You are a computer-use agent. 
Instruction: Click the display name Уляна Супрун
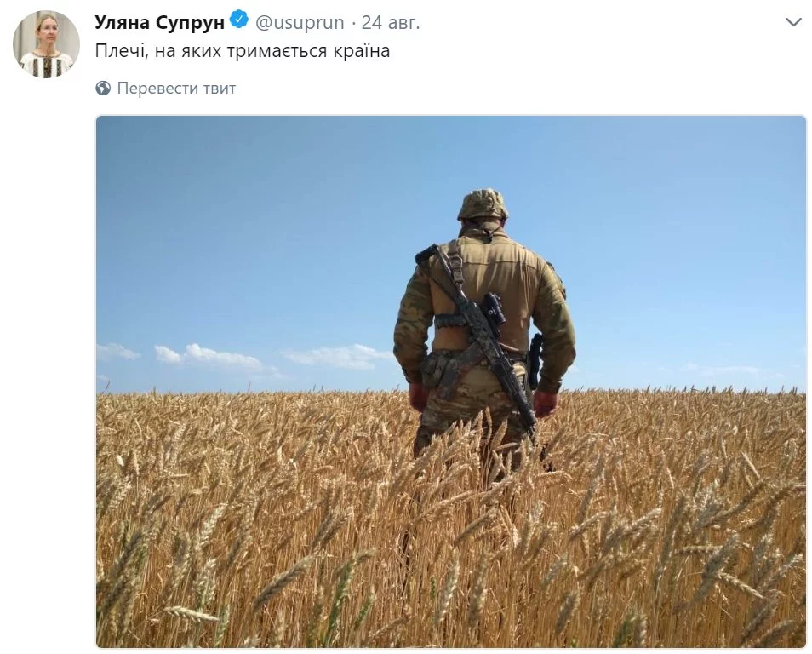click(x=159, y=22)
